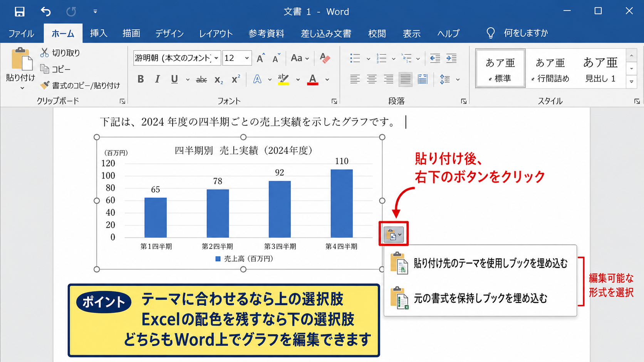Expand the styles gallery more arrow
The width and height of the screenshot is (644, 362).
click(x=632, y=82)
